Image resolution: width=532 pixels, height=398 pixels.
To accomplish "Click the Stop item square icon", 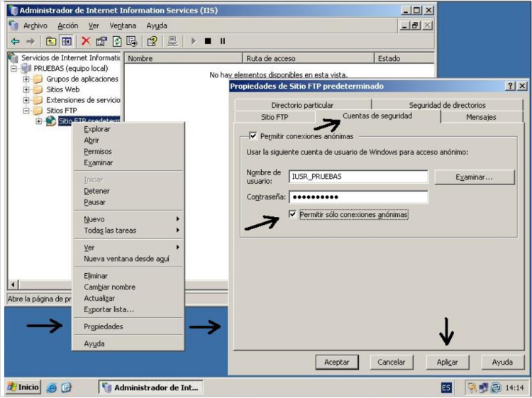I will [208, 41].
